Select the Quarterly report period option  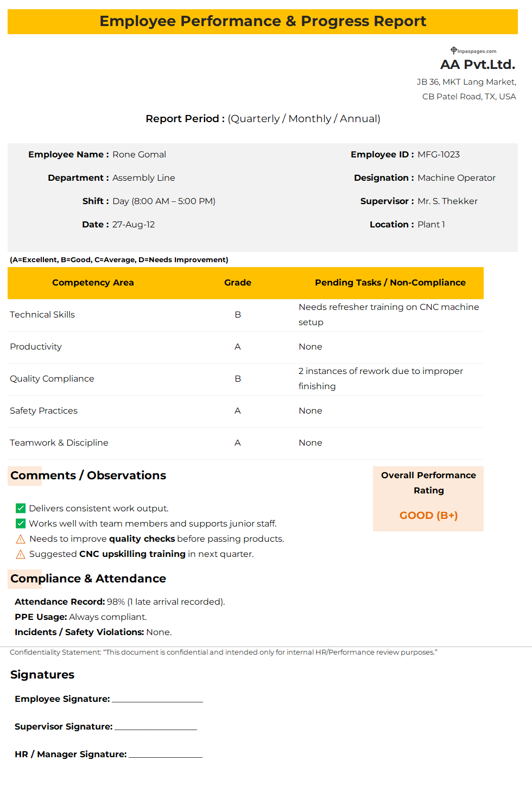point(255,119)
